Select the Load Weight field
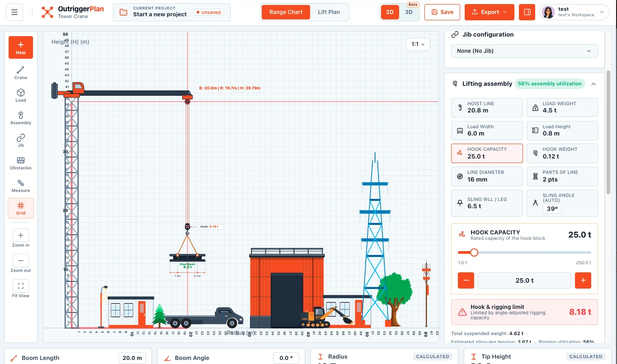Screen dimensions: 617x364 pos(562,107)
